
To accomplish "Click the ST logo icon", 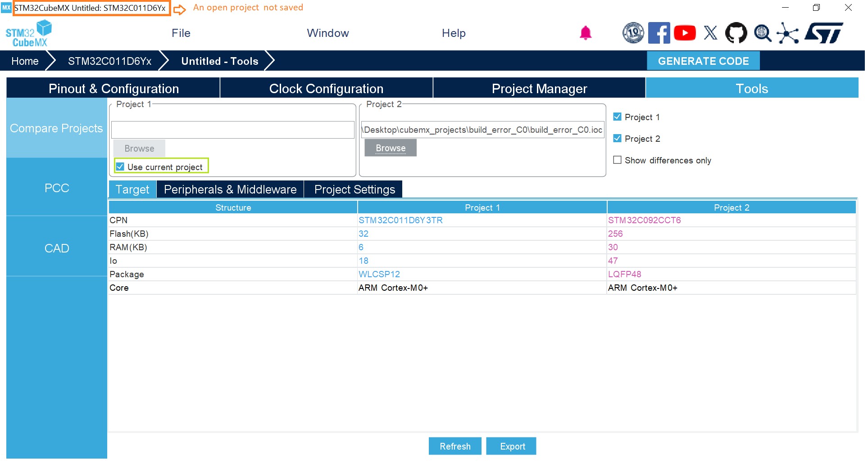I will coord(824,33).
